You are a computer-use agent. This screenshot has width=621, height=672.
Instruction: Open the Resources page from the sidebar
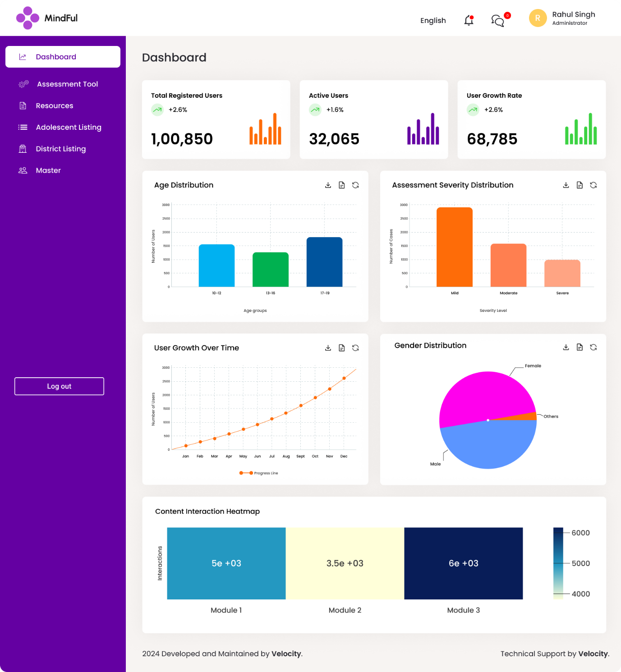(54, 105)
